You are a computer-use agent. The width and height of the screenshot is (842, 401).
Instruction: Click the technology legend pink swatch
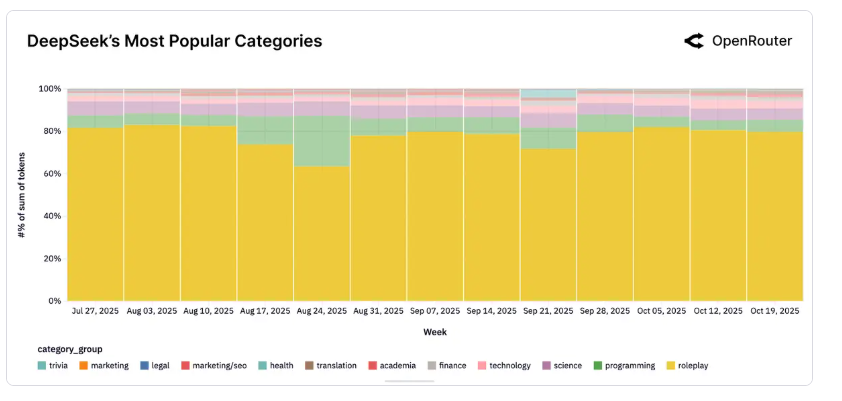click(482, 366)
